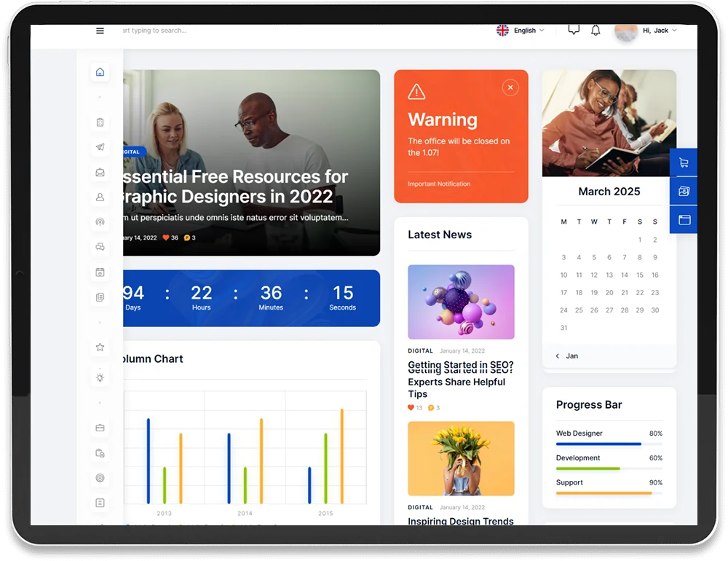Click the notification bell icon
Screen dimensions: 728x561
coord(596,30)
